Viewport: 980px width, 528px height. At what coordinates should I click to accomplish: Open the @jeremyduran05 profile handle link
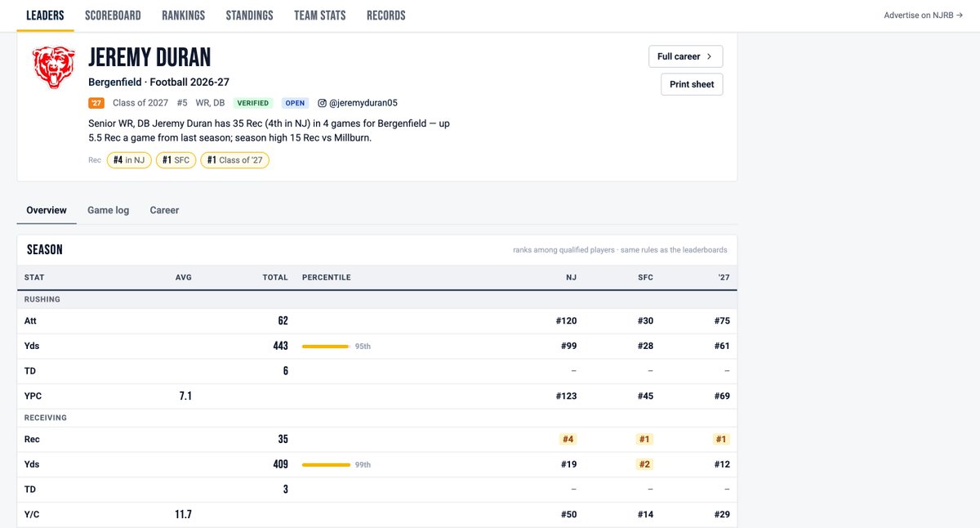363,103
